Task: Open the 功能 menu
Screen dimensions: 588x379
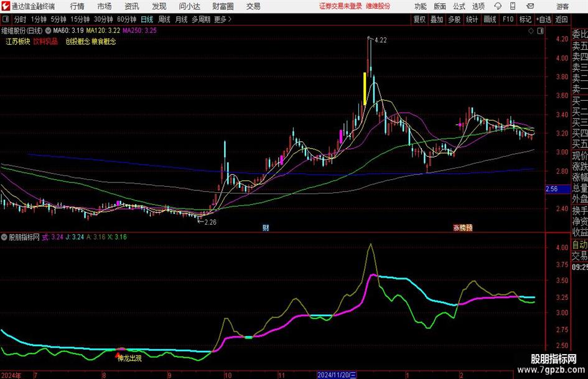Action: click(x=421, y=6)
